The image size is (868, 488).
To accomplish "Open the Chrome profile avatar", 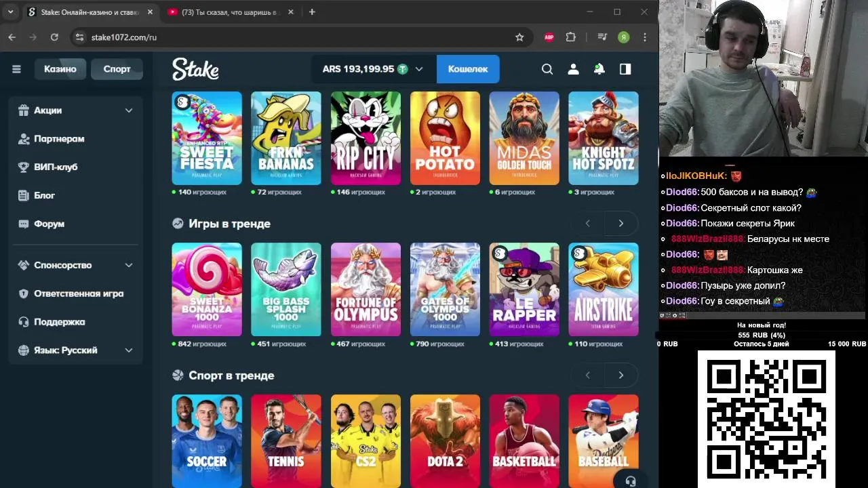I will (624, 37).
